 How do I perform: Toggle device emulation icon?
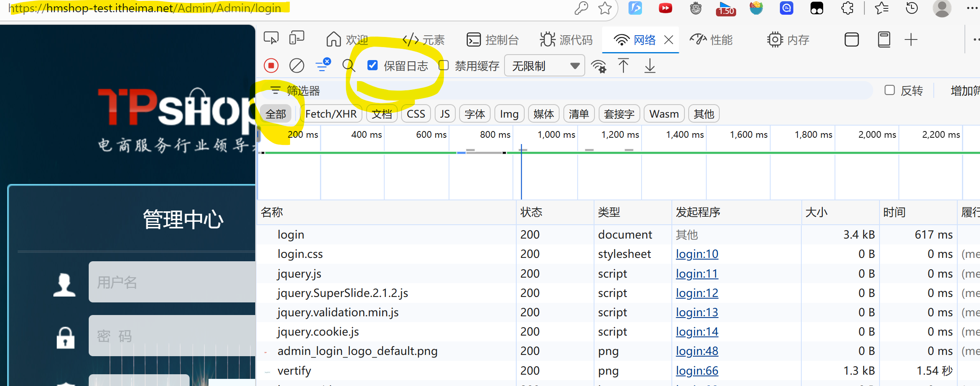297,39
